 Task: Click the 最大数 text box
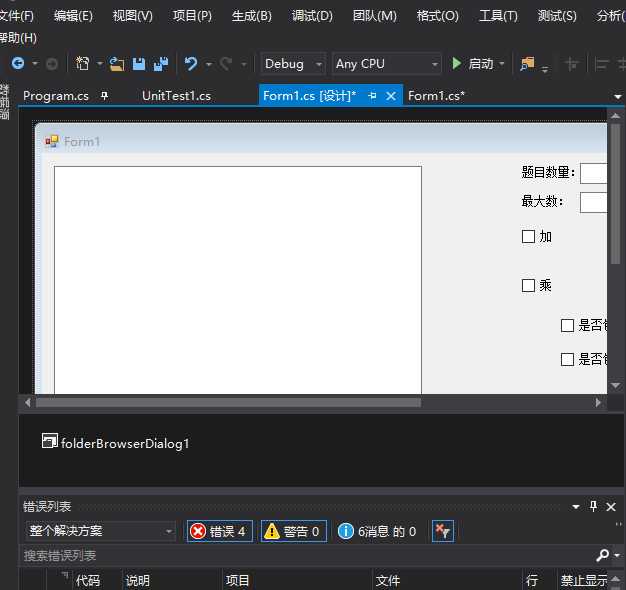click(x=594, y=202)
